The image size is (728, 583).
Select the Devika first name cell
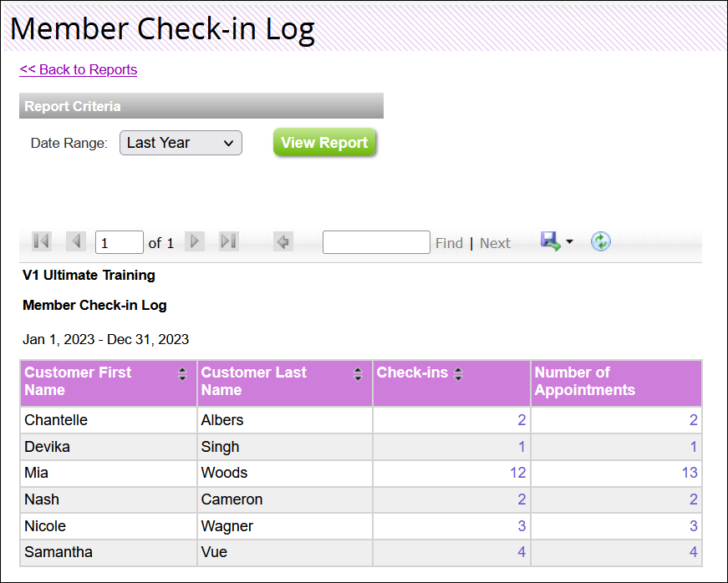pos(109,447)
